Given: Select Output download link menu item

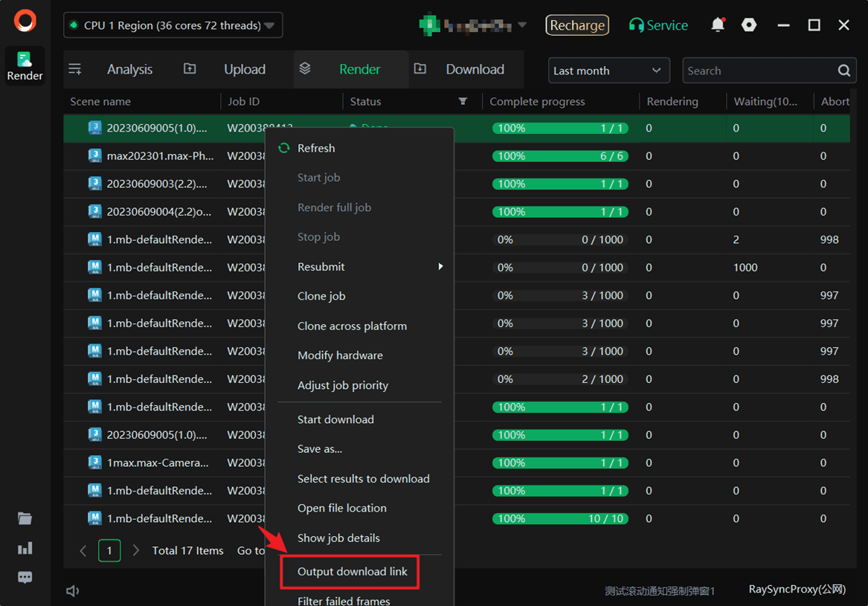Looking at the screenshot, I should [x=352, y=571].
